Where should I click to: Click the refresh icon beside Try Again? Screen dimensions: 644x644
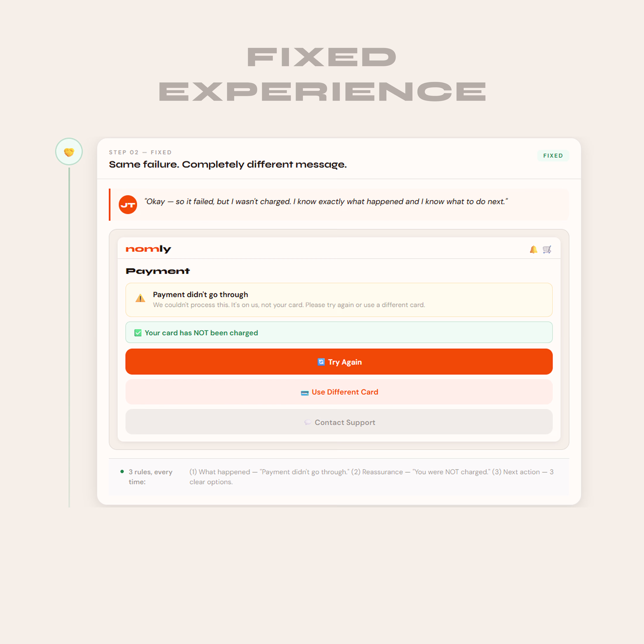coord(321,362)
